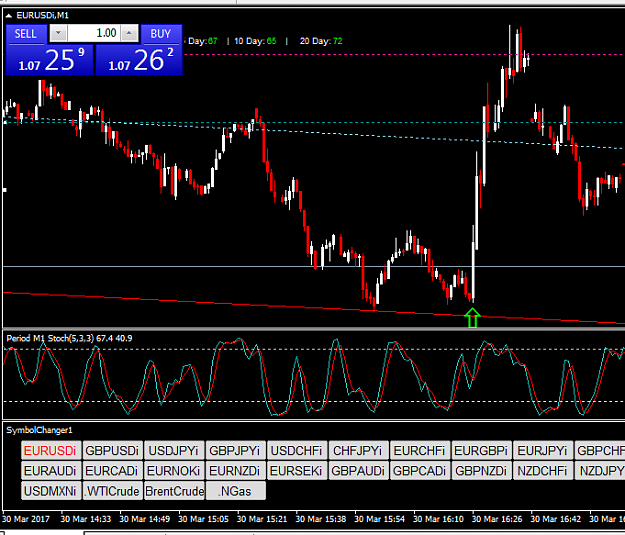Image resolution: width=625 pixels, height=535 pixels.
Task: Click the lot size field showing 1.00
Action: pos(94,33)
